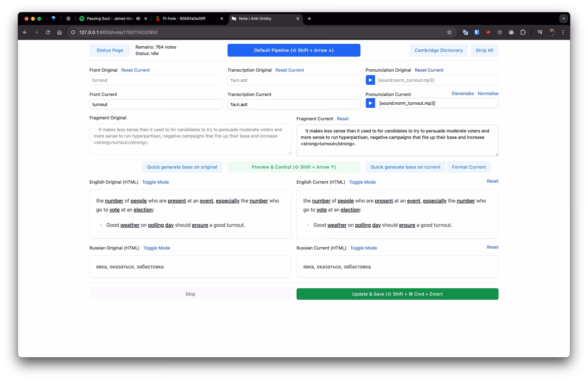Reload the page with the refresh icon
This screenshot has height=381, width=588.
(48, 32)
